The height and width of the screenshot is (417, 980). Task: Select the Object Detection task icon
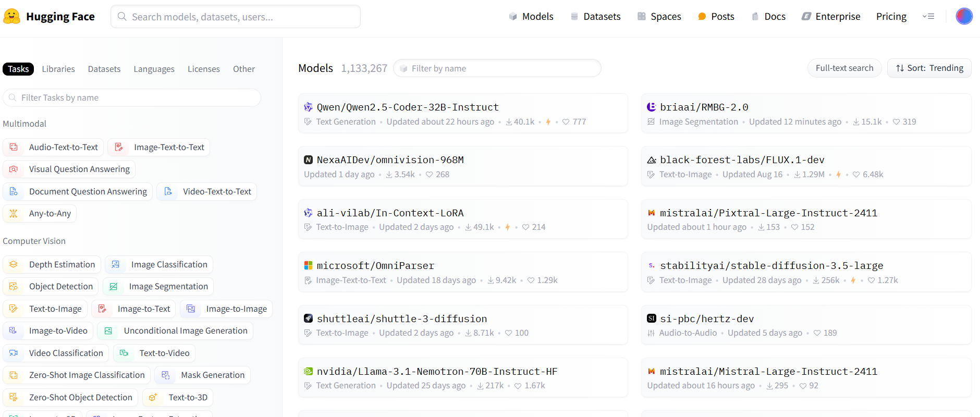point(14,287)
